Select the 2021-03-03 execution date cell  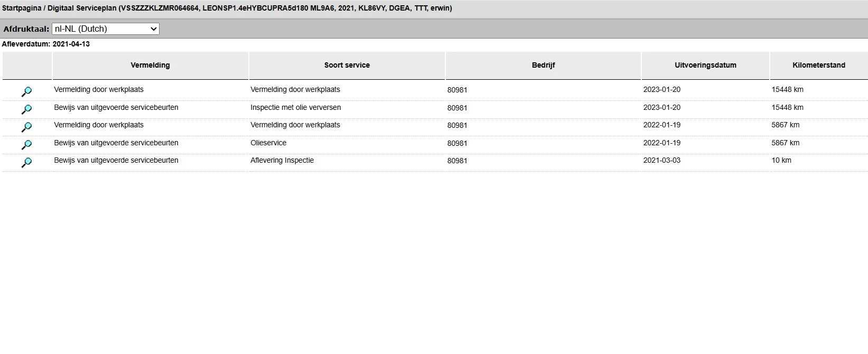coord(661,161)
